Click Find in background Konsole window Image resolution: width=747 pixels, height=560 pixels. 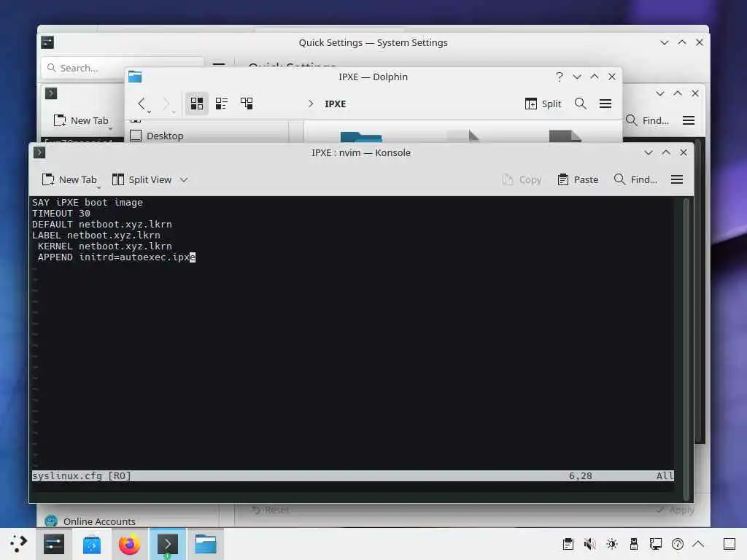coord(647,120)
